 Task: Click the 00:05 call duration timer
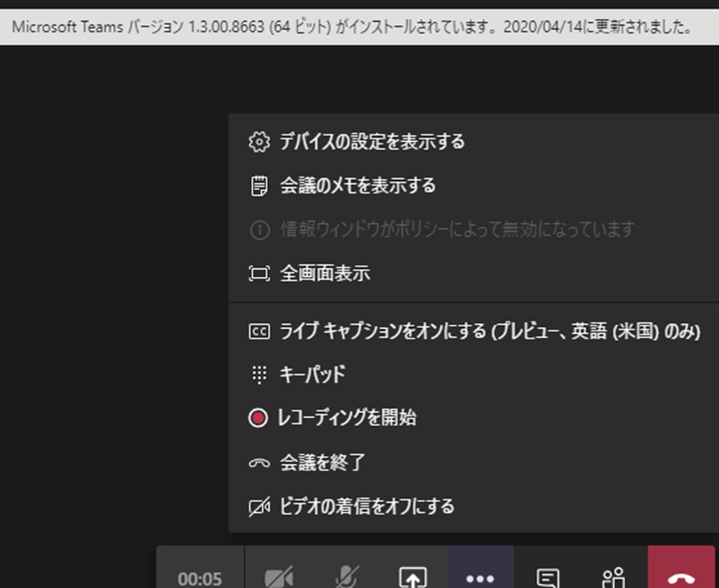tap(200, 578)
